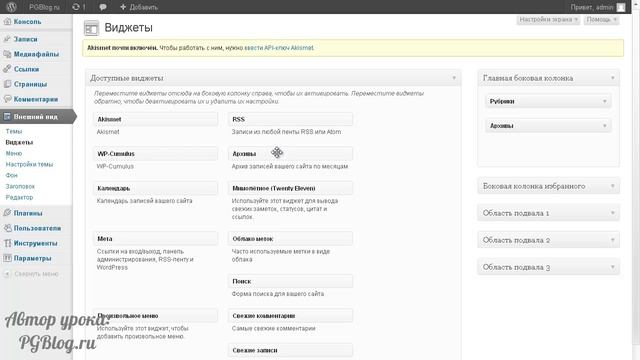Screen dimensions: 640x360
Task: Click the WordPress logo in admin bar
Action: (x=11, y=7)
